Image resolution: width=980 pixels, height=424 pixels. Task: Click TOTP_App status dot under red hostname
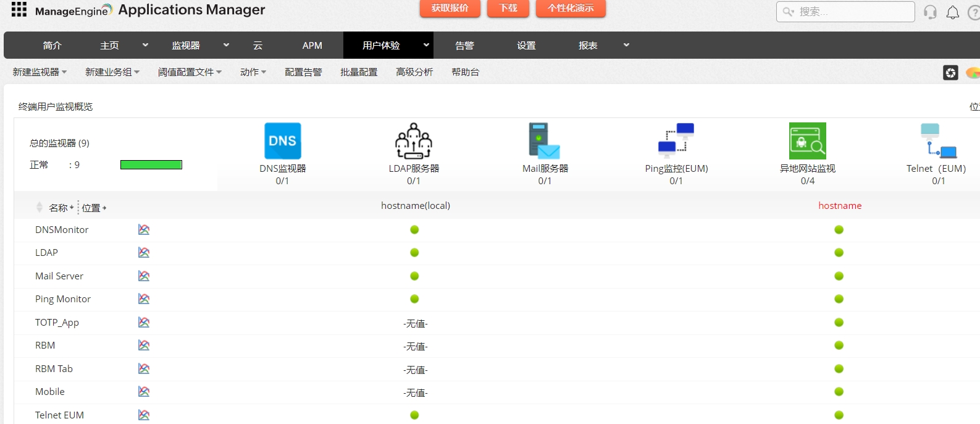click(x=839, y=322)
